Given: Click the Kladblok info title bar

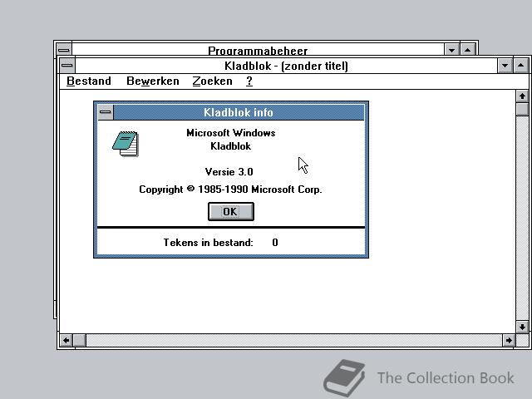Looking at the screenshot, I should 239,112.
